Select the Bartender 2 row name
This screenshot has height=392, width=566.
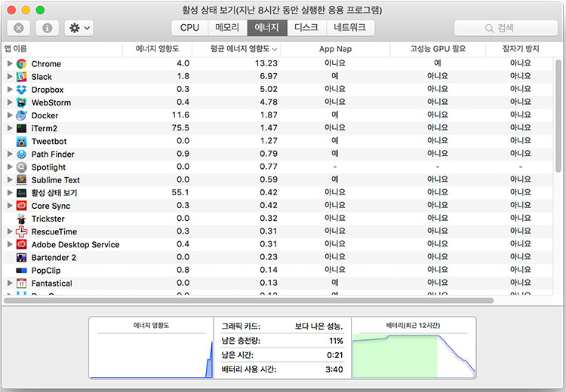point(54,258)
